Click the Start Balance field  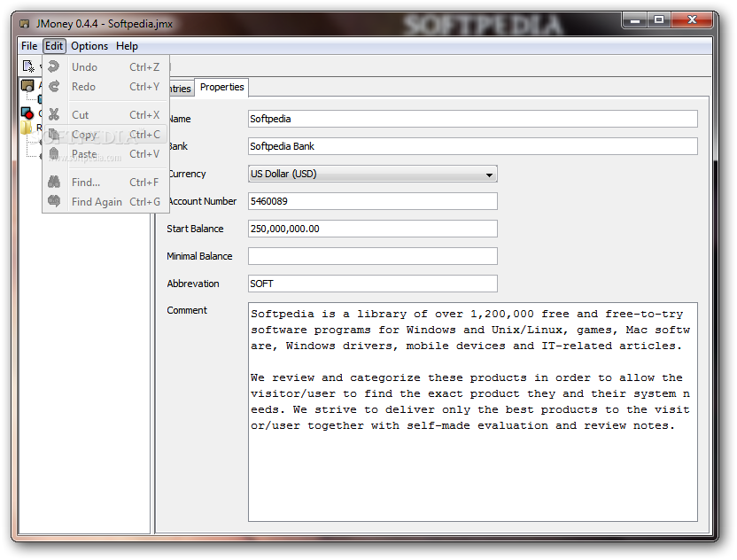(x=372, y=229)
